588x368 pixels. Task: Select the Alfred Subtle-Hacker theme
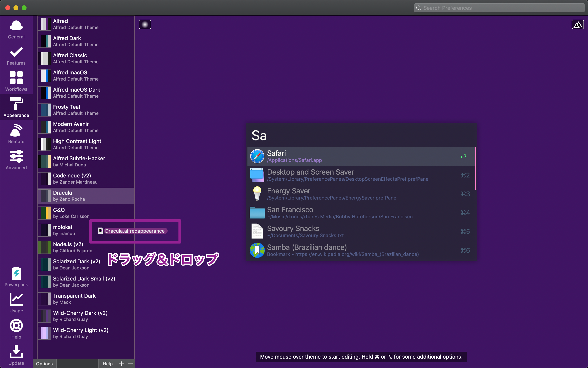click(86, 162)
